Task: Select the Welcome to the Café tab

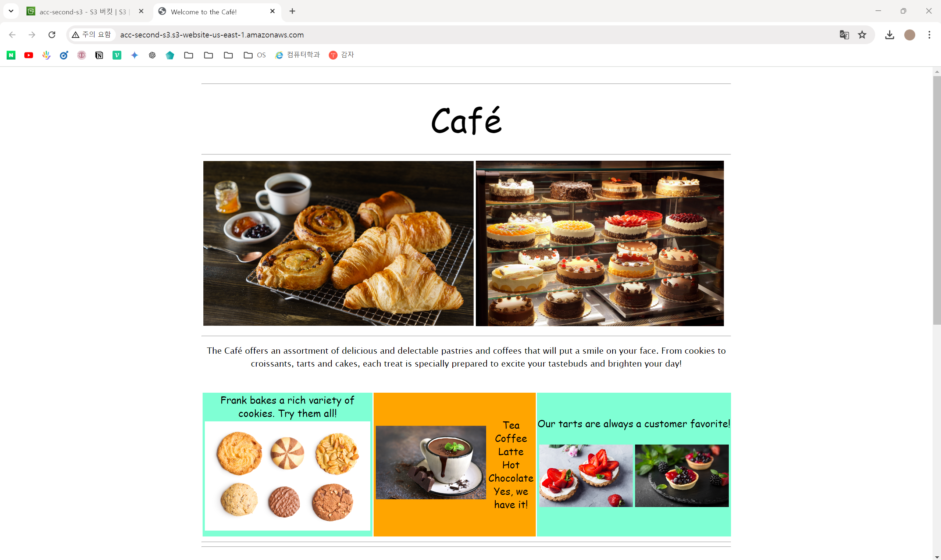Action: (217, 11)
